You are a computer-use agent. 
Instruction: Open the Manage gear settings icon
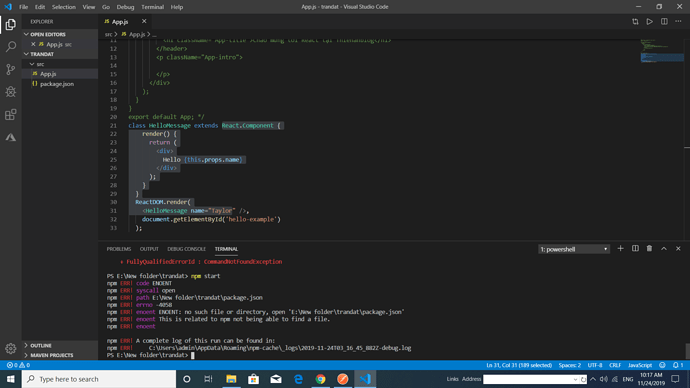[11, 348]
